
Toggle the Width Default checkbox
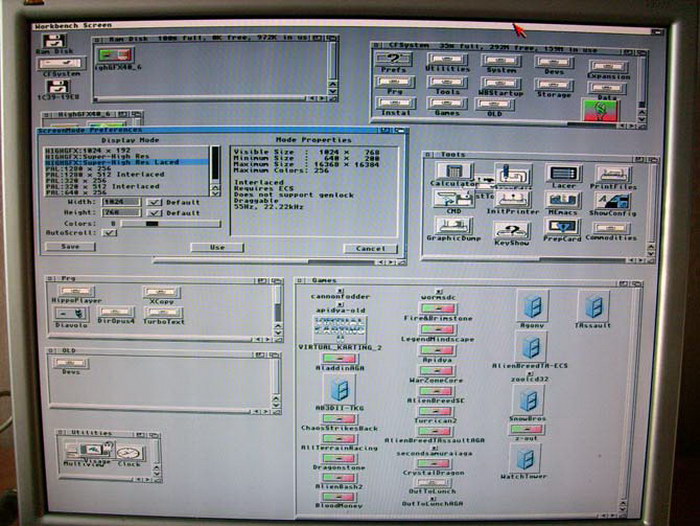[x=154, y=202]
